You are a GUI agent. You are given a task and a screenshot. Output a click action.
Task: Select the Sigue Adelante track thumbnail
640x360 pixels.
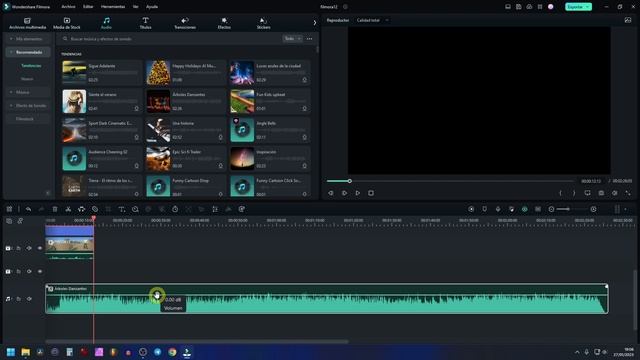pos(74,72)
